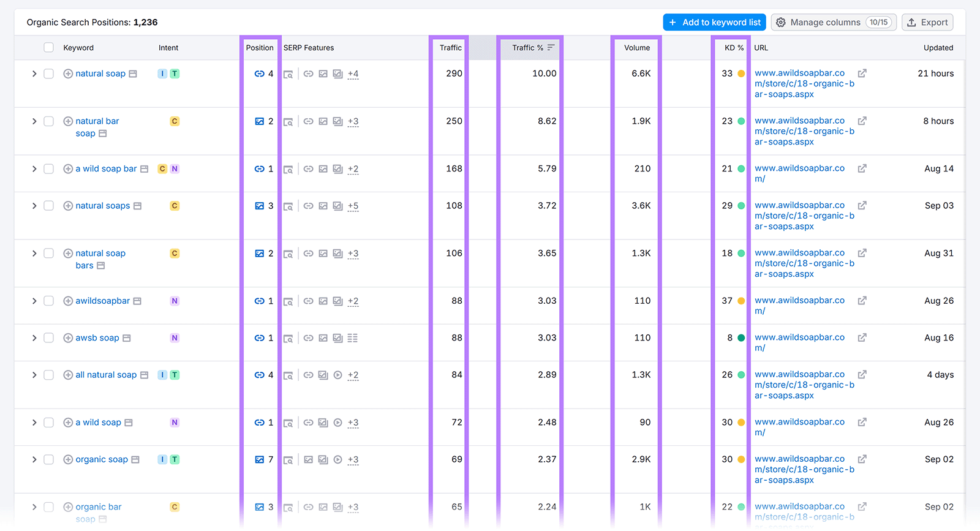This screenshot has height=531, width=980.
Task: Sort by the KD % column header
Action: tap(733, 48)
